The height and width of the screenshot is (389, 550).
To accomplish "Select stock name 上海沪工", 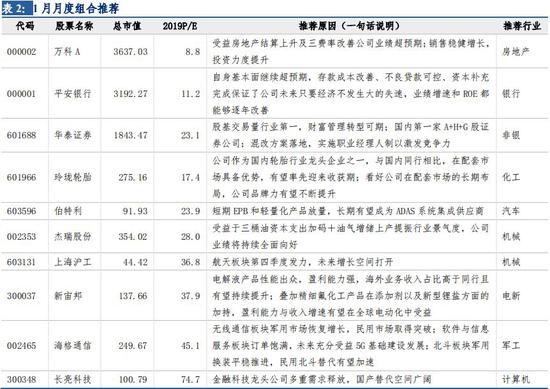I will click(73, 262).
